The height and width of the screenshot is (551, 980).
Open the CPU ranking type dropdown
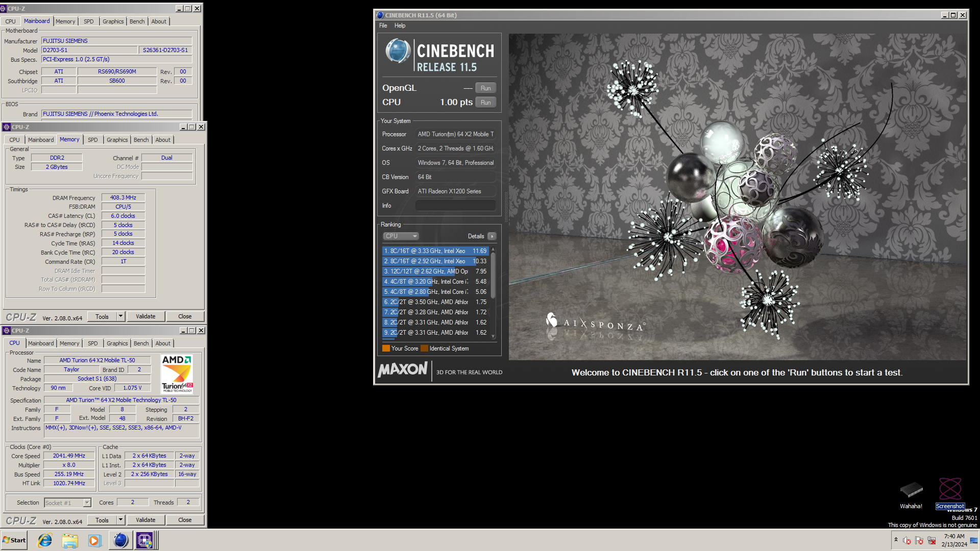click(401, 236)
